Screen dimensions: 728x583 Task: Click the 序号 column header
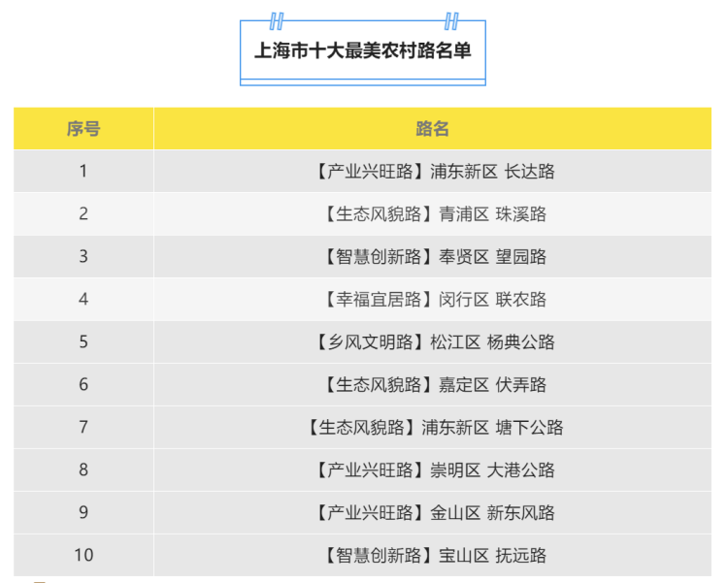pyautogui.click(x=83, y=128)
